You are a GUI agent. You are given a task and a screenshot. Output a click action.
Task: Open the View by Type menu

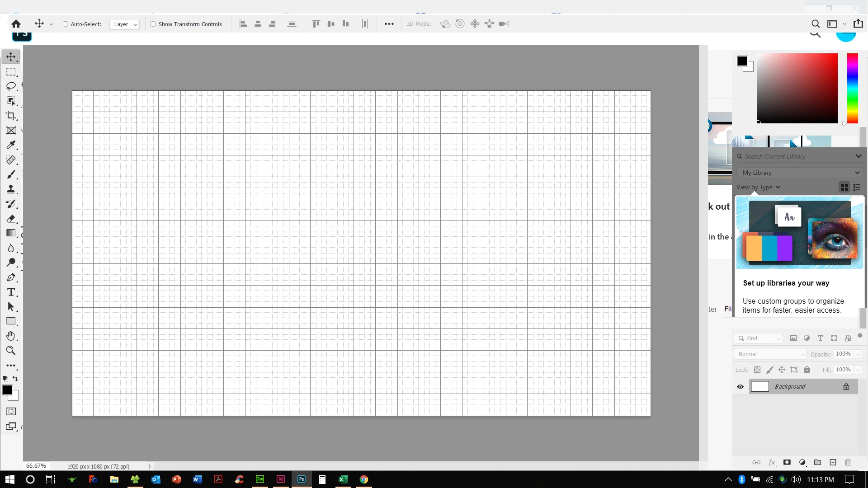pyautogui.click(x=758, y=187)
